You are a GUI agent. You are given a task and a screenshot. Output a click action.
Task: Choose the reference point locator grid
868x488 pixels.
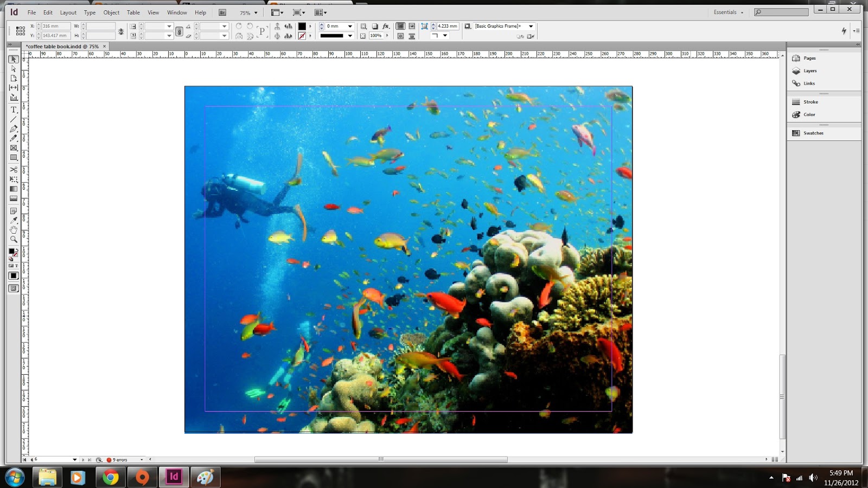pos(20,31)
